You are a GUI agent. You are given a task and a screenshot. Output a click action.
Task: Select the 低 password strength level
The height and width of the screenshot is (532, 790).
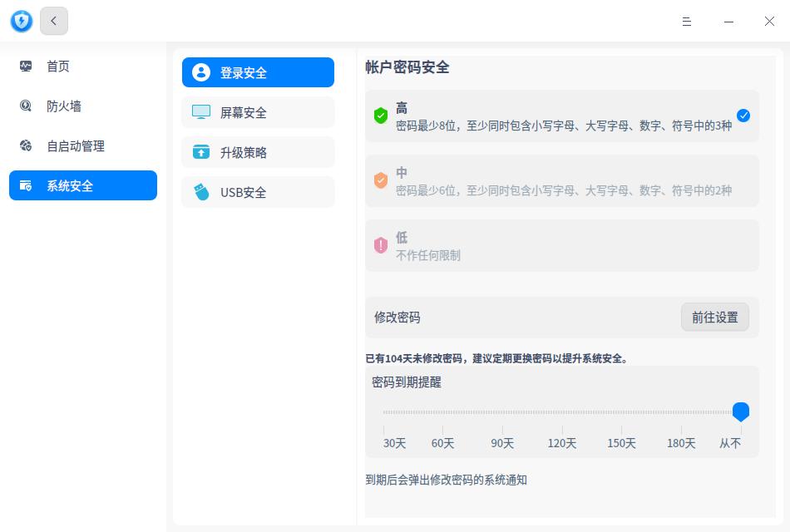(562, 245)
